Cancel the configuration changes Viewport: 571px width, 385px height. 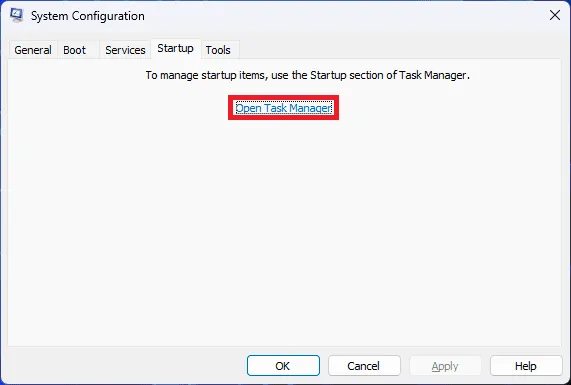coord(364,366)
